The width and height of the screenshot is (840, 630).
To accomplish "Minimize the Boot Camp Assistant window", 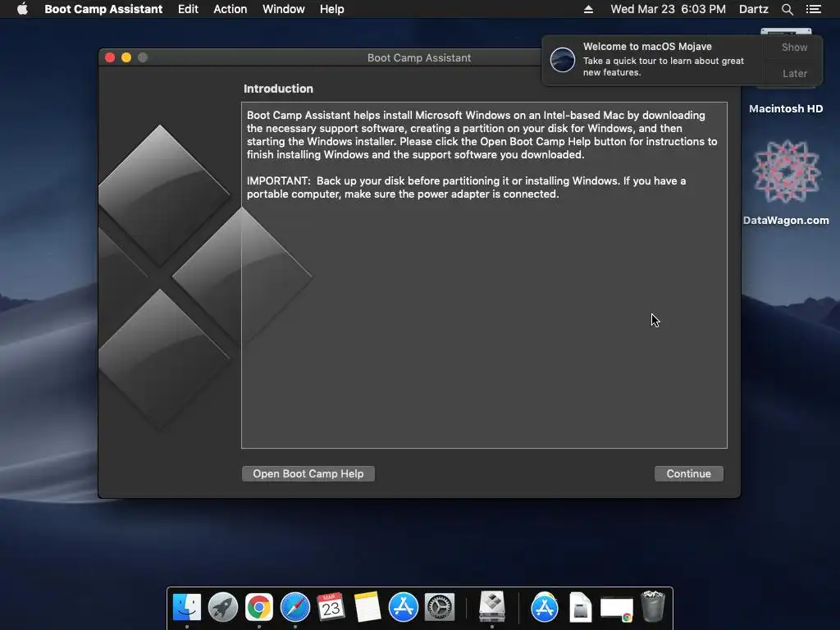I will pos(126,57).
